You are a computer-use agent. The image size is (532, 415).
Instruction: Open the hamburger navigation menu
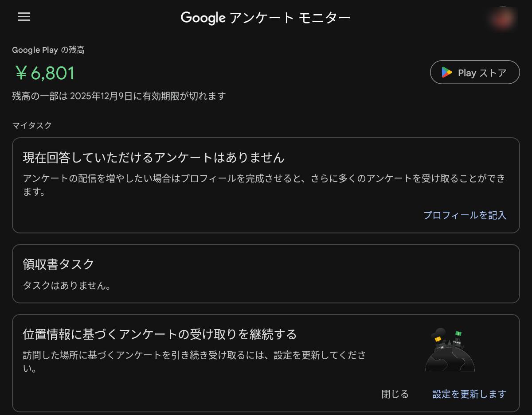[x=24, y=17]
